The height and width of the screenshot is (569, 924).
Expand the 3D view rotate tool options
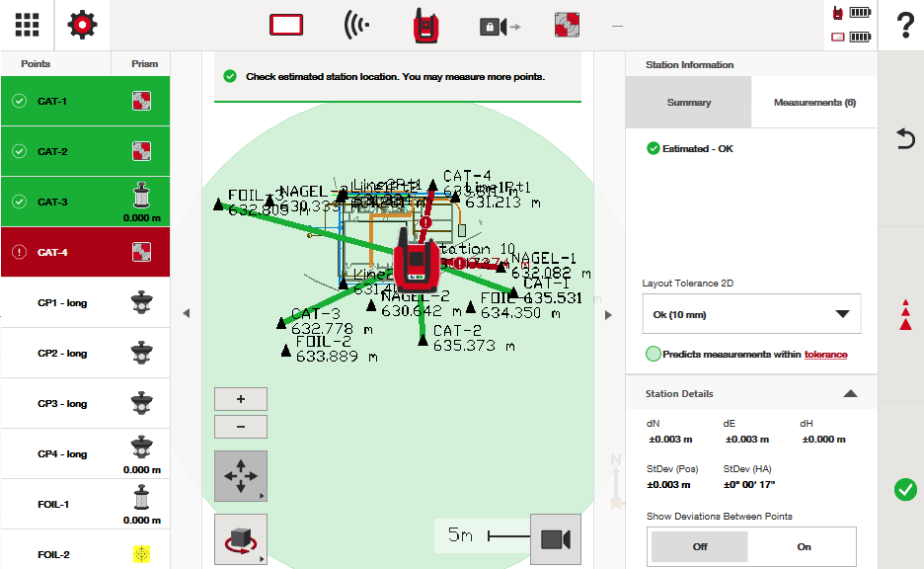tap(240, 540)
